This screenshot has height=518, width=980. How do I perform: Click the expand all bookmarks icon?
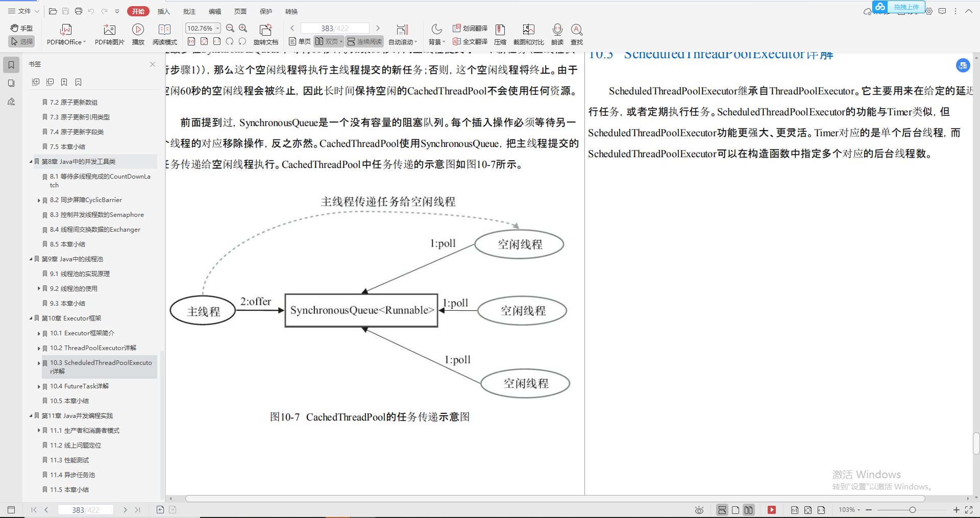36,82
